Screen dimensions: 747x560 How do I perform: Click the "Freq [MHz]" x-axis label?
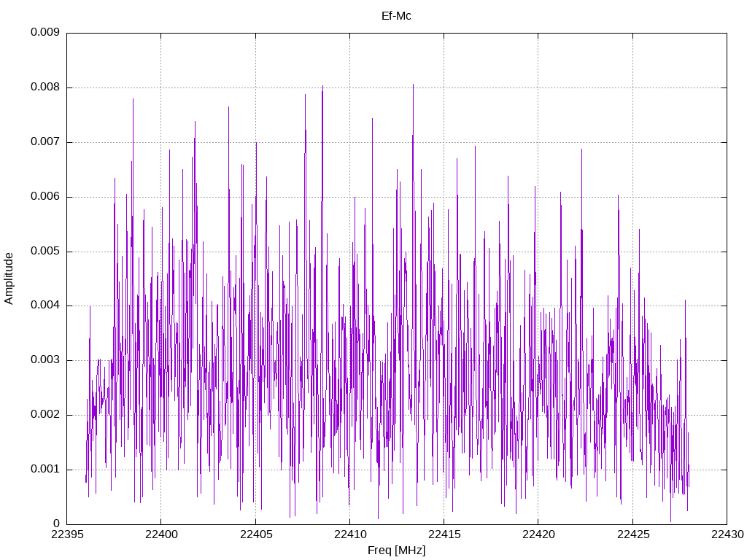(x=396, y=551)
